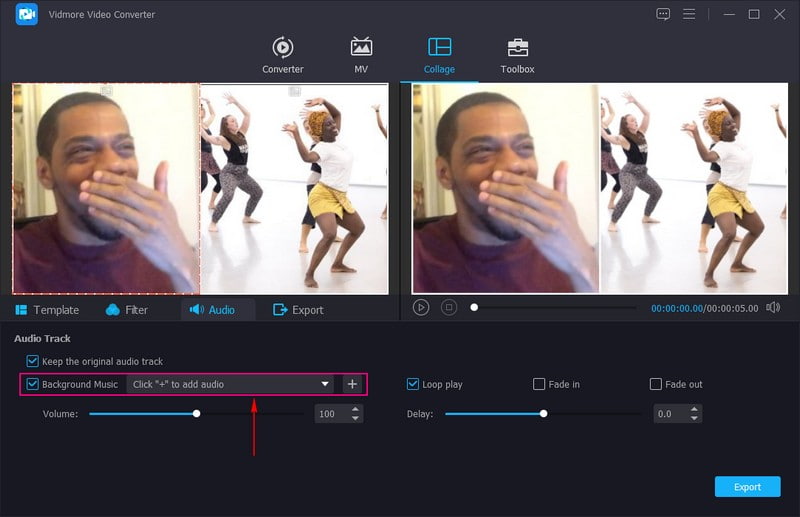
Task: Click the blue Export button
Action: tap(747, 487)
